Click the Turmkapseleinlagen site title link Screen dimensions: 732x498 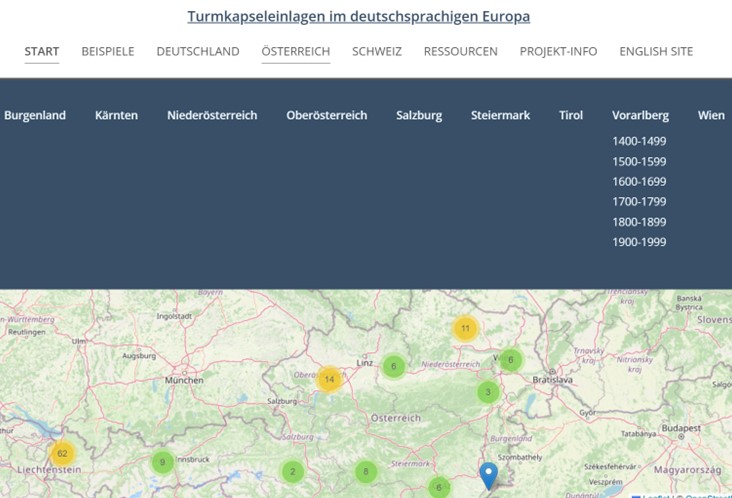pyautogui.click(x=358, y=17)
